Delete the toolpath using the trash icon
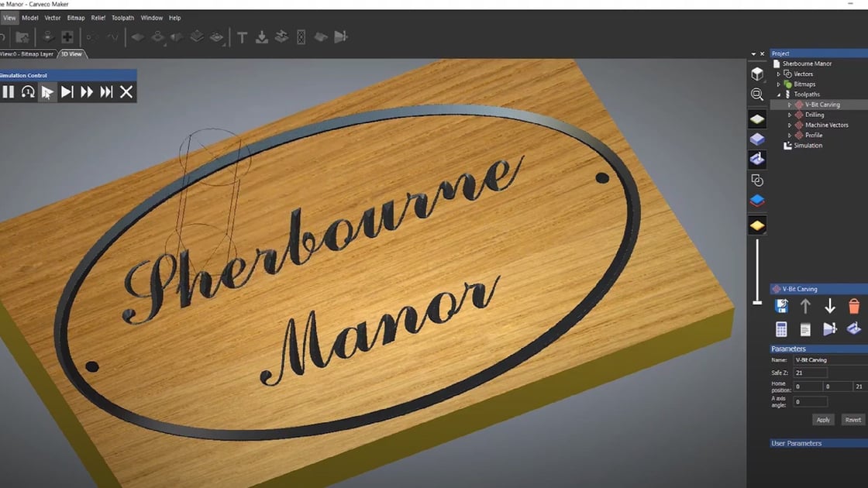Viewport: 868px width, 488px height. (852, 305)
